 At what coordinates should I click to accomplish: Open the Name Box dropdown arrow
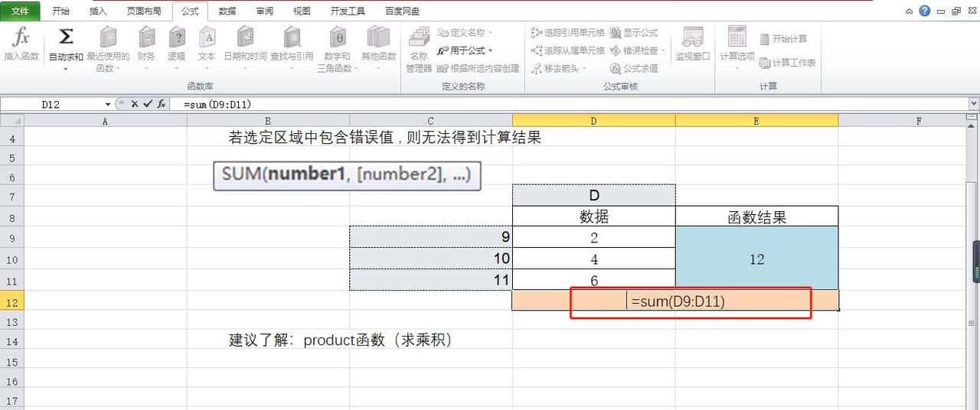pos(107,105)
